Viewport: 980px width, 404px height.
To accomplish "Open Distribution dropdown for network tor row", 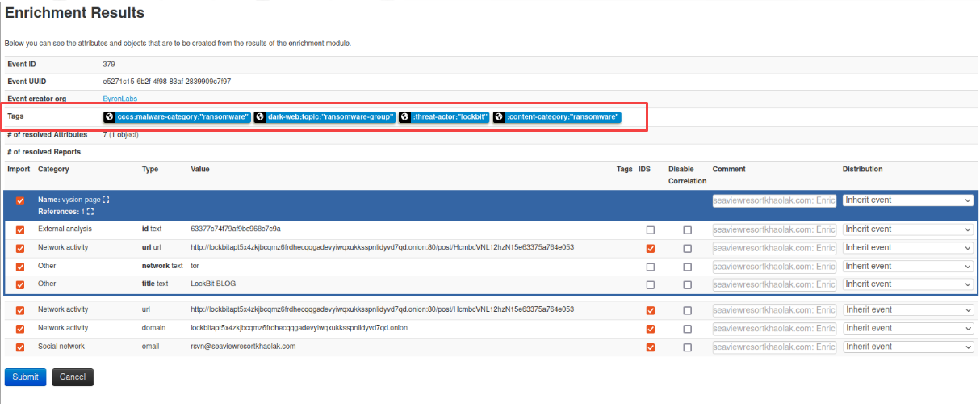I will pos(908,266).
